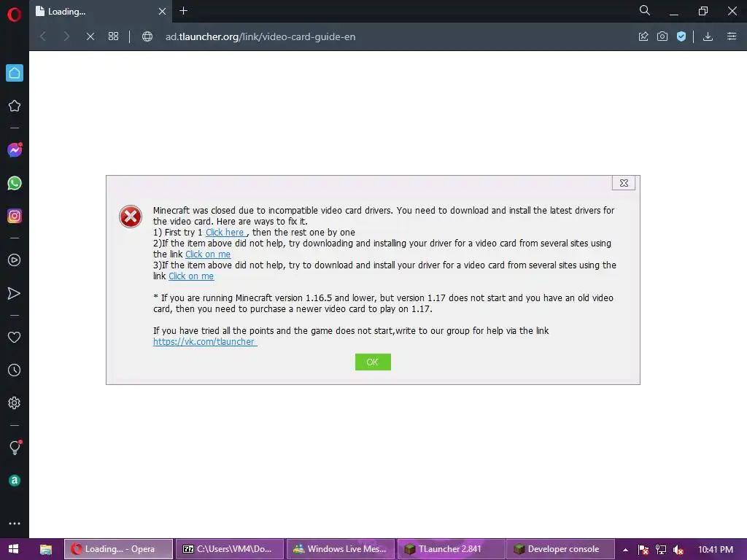Click the Home icon in sidebar
Screen dimensions: 747x560
click(15, 73)
